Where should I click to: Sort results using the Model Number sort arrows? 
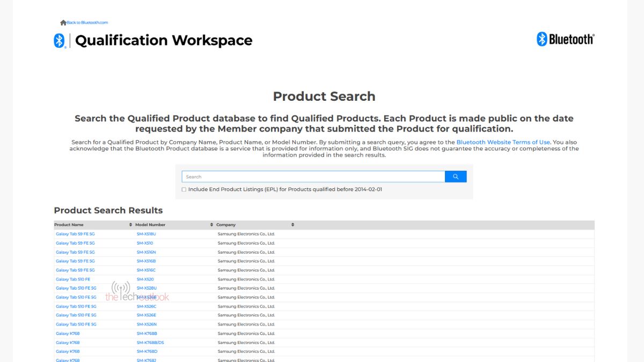click(212, 225)
